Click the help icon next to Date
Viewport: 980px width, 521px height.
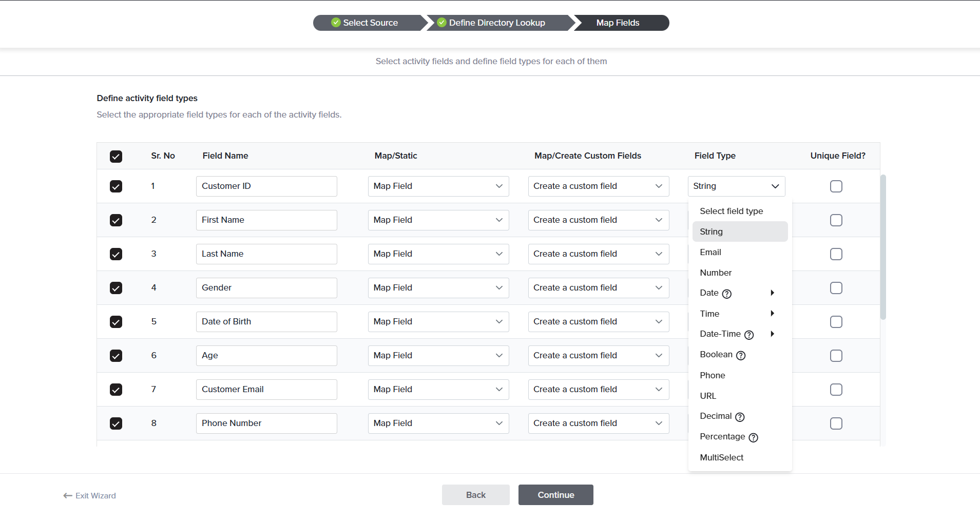click(x=726, y=294)
